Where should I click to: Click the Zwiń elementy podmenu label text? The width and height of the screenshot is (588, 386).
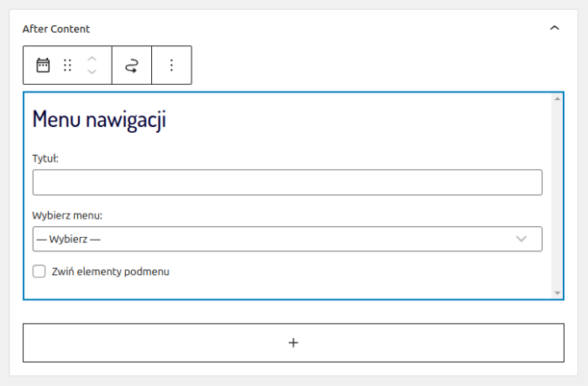tap(111, 272)
